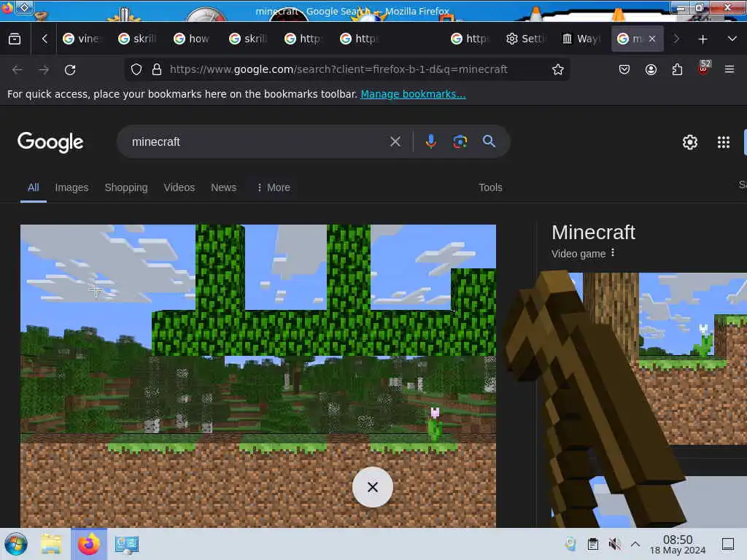The image size is (747, 560).
Task: Open more options beside Video game
Action: click(613, 253)
